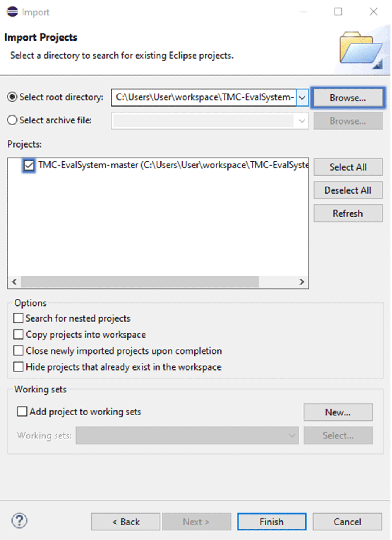Click Browse next to root directory

click(348, 98)
